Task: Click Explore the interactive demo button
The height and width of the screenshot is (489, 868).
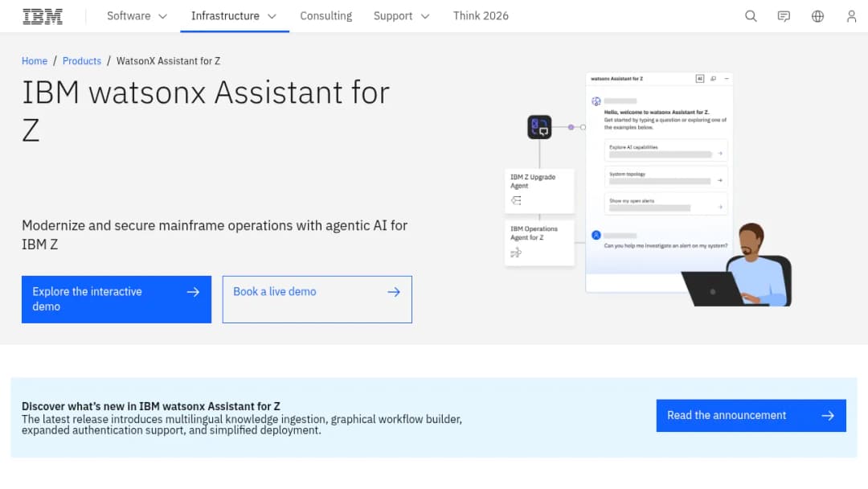Action: coord(117,299)
